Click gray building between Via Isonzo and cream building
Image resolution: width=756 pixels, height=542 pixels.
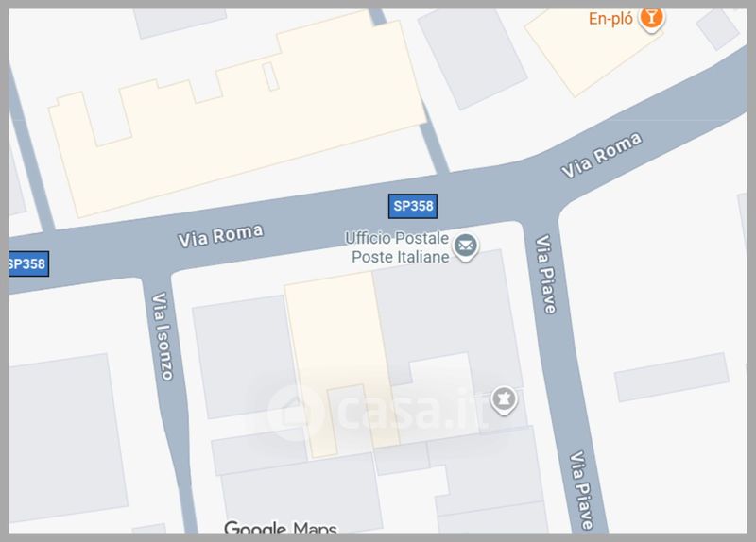pyautogui.click(x=247, y=357)
